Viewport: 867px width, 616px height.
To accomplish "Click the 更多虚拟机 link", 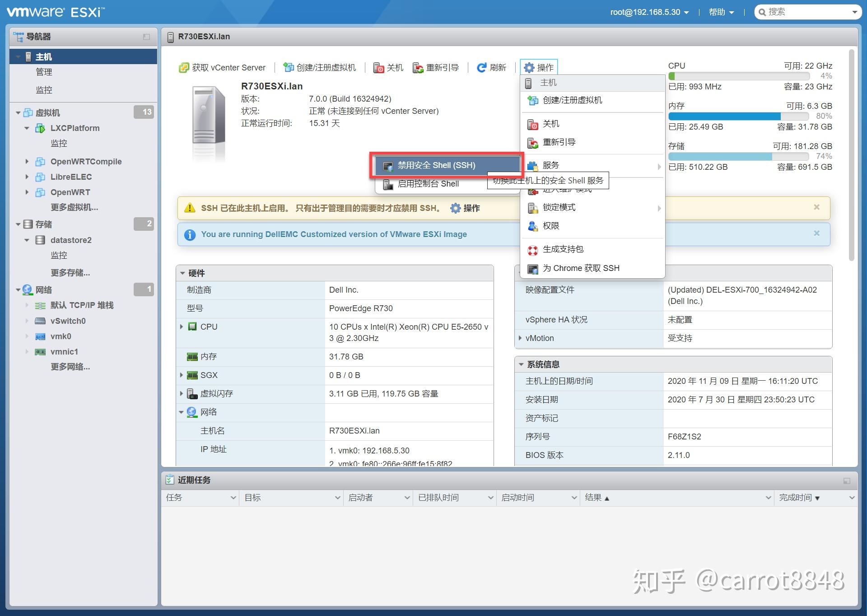I will click(74, 207).
